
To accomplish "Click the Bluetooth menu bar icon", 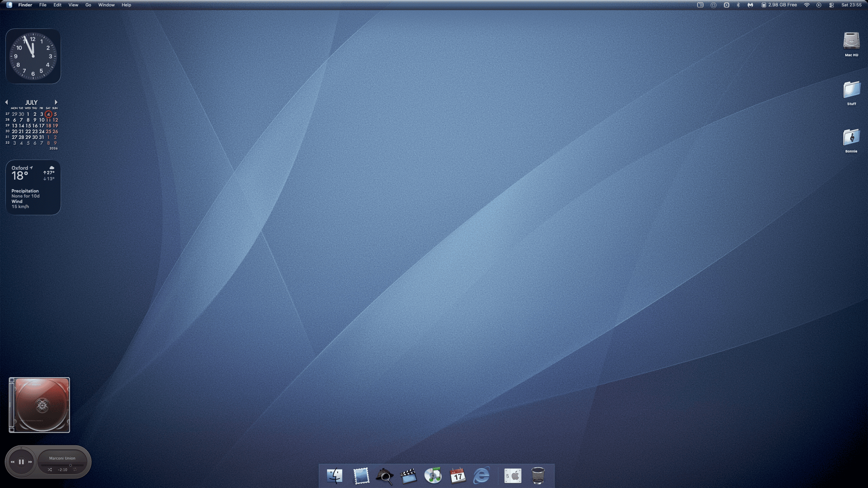I will (x=738, y=5).
